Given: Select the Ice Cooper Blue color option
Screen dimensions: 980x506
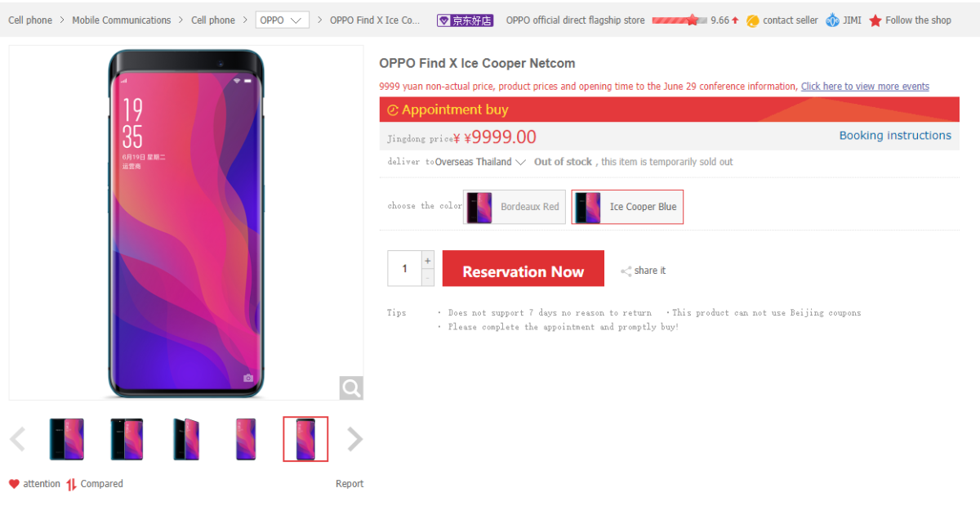Looking at the screenshot, I should (x=627, y=207).
